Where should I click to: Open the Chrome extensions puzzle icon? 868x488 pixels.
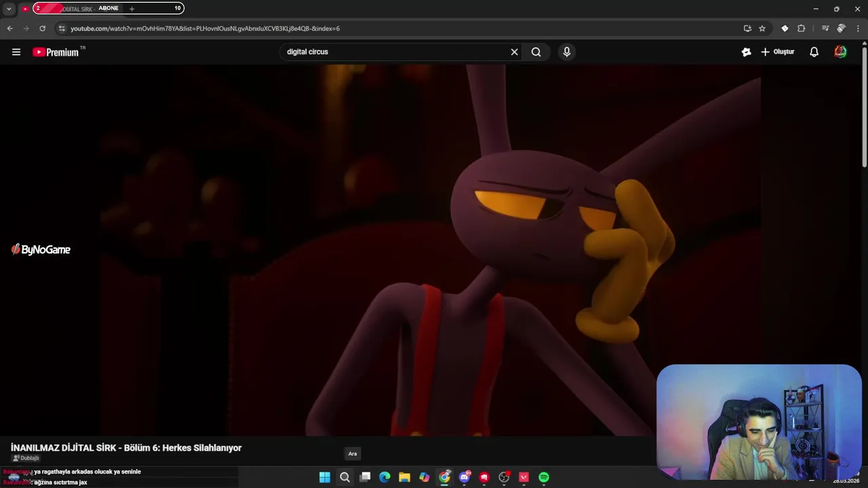click(801, 28)
